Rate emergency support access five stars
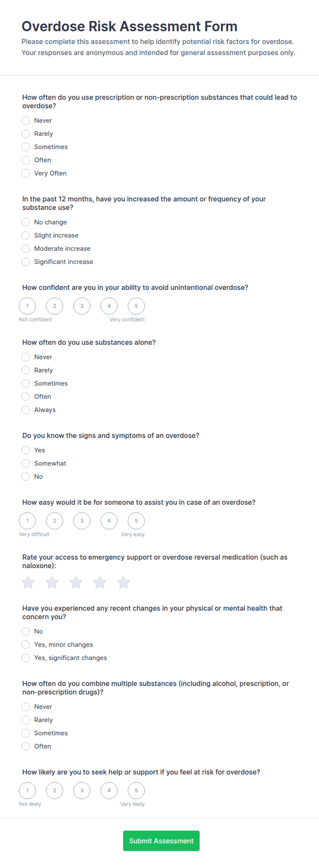 [x=123, y=582]
